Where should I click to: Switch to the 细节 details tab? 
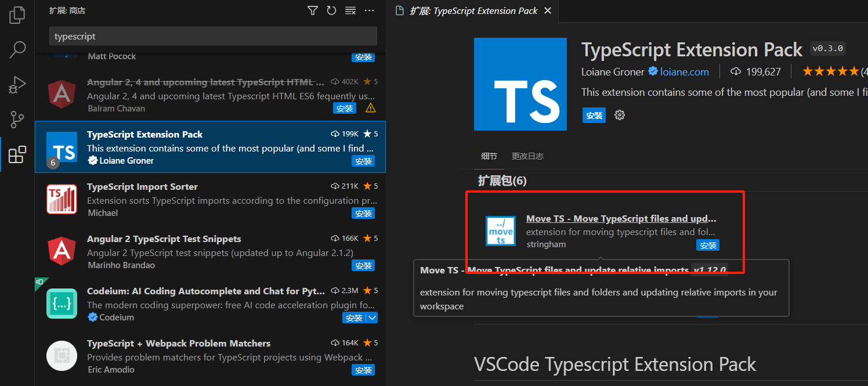489,156
